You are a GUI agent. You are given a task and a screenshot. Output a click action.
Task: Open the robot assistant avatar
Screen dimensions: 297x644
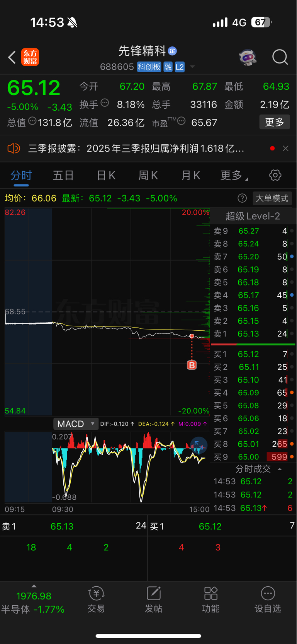click(x=248, y=57)
